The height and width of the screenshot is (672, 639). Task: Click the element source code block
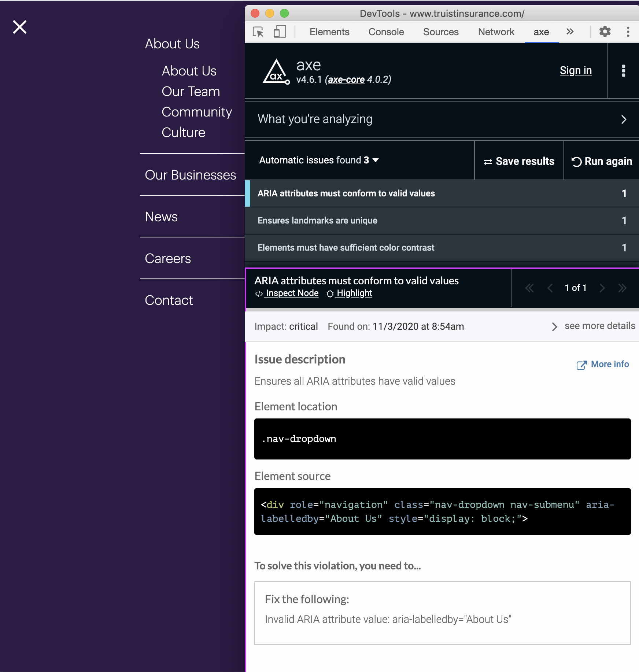click(x=442, y=512)
